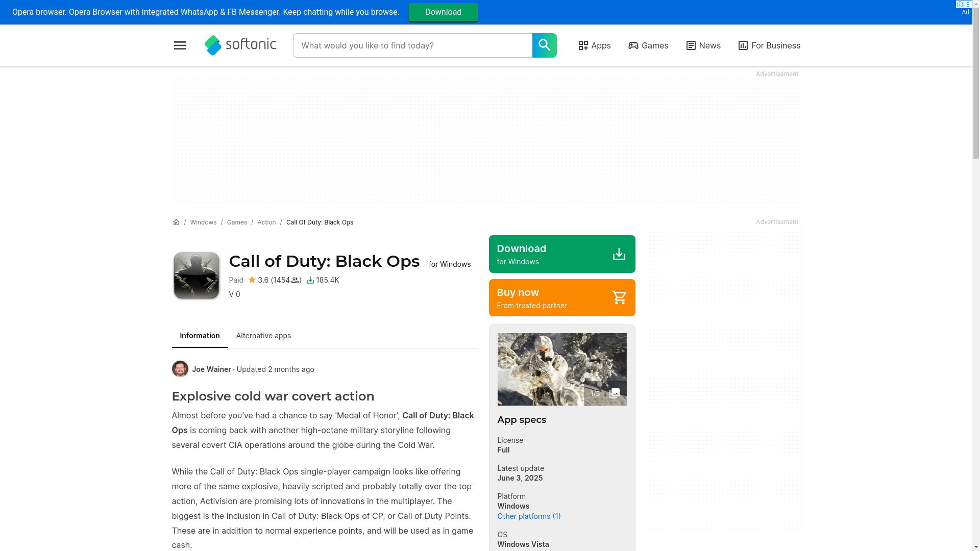
Task: Click the downloads count icon
Action: (310, 280)
